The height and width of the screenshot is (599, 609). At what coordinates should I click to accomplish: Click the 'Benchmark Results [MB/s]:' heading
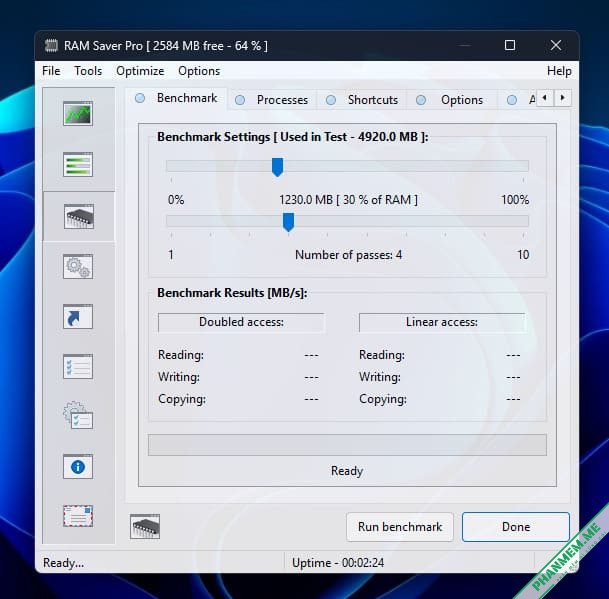coord(232,293)
